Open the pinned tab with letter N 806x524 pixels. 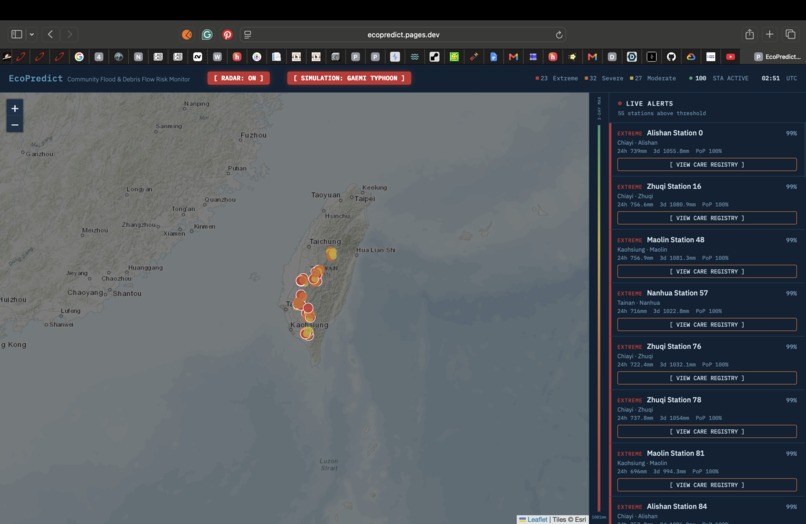tap(138, 57)
